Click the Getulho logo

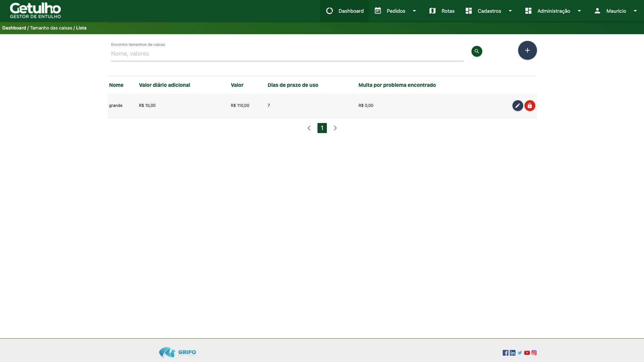(35, 11)
